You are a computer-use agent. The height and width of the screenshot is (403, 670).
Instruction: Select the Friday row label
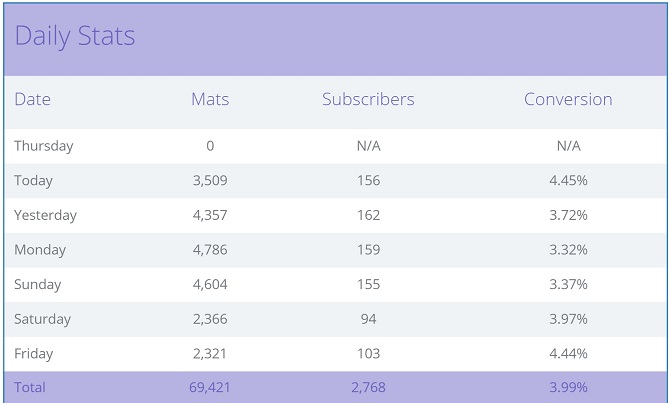pos(33,354)
